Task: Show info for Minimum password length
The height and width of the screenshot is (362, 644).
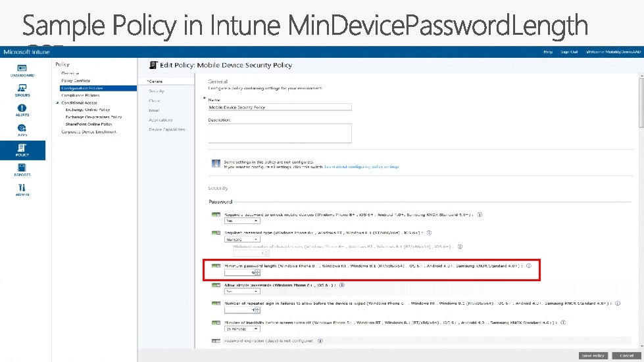Action: coord(529,265)
